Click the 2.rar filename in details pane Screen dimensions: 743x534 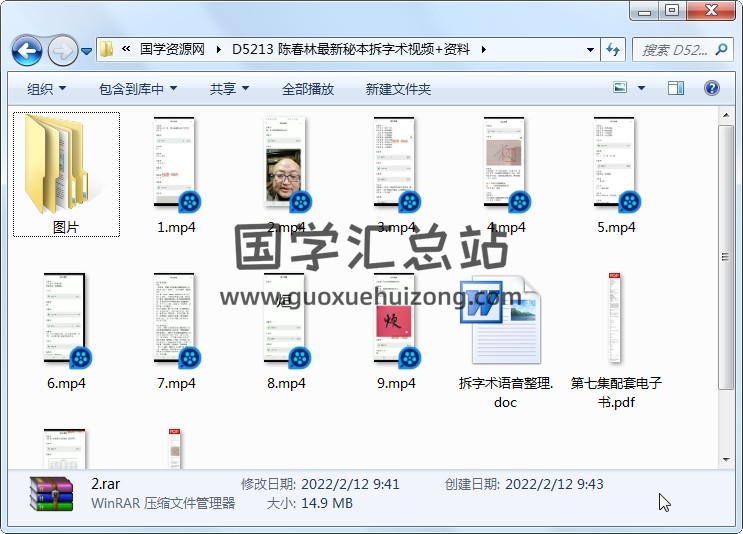(x=105, y=484)
